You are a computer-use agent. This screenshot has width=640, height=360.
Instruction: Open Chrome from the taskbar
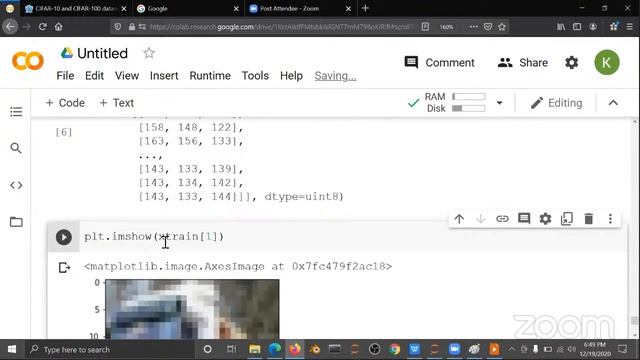point(394,349)
